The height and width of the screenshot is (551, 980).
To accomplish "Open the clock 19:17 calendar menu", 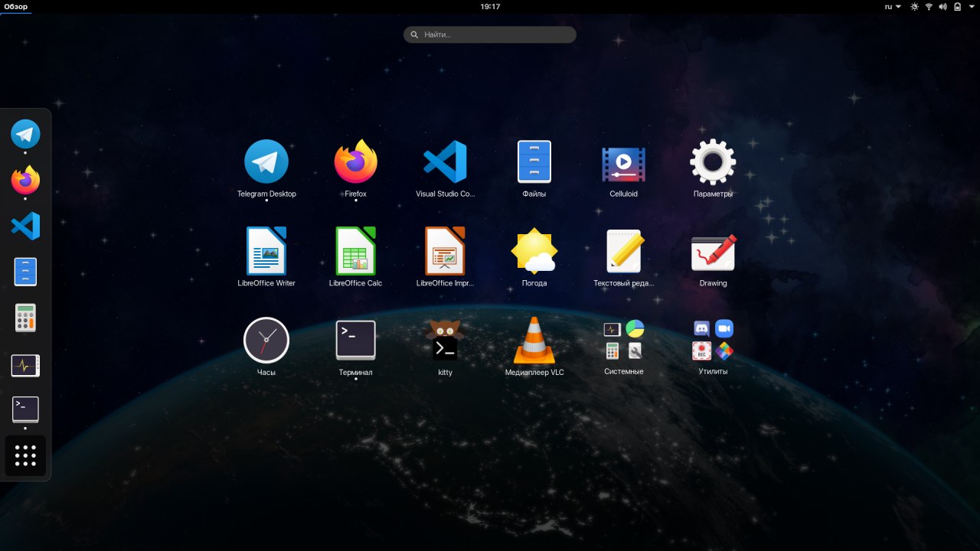I will [490, 6].
